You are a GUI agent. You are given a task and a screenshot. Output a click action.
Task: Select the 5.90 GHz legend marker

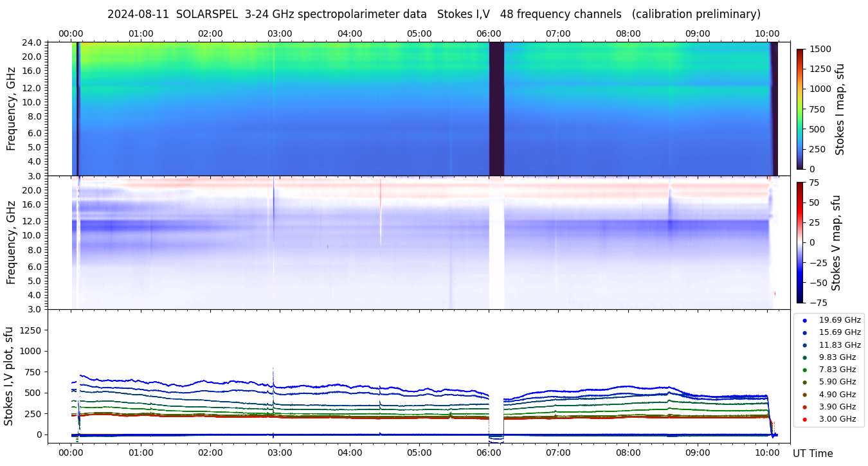[804, 382]
